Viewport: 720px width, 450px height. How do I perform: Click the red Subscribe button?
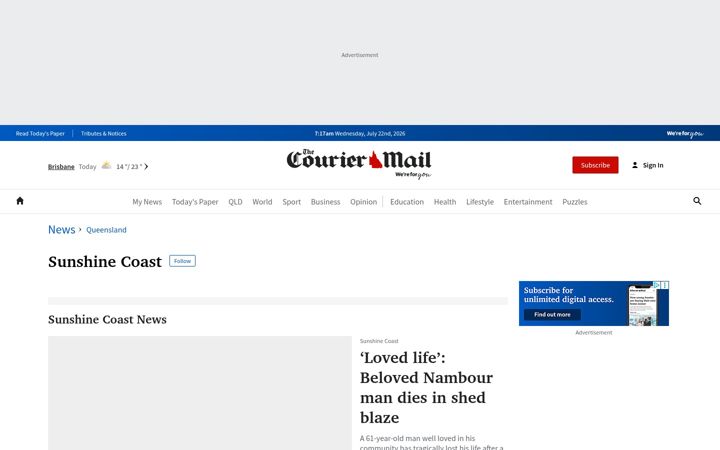(x=595, y=165)
